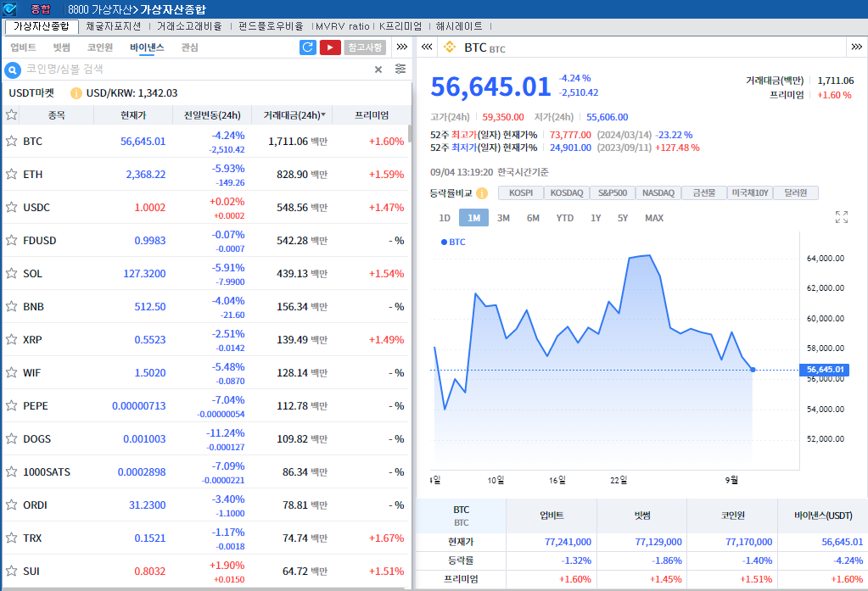
Task: Open the filter settings icon beside the search field
Action: tap(399, 70)
